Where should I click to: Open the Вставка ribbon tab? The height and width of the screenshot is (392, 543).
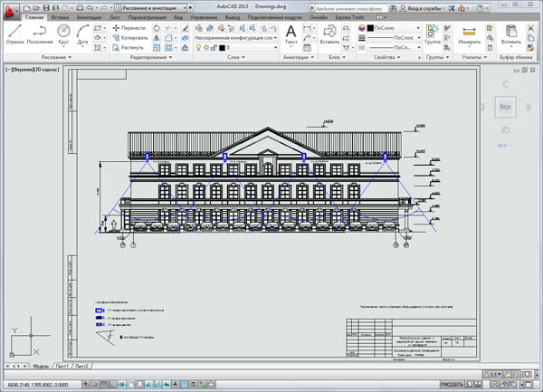(58, 17)
